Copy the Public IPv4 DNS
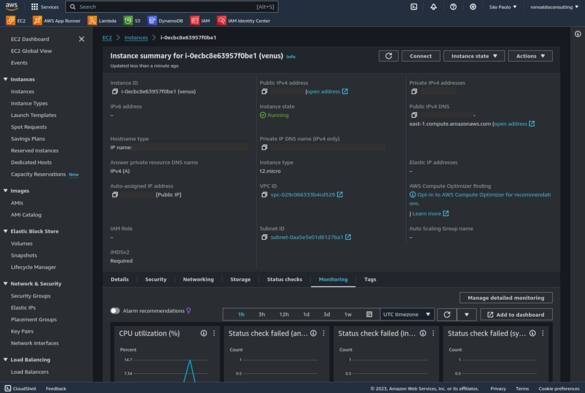The width and height of the screenshot is (585, 393). [414, 115]
